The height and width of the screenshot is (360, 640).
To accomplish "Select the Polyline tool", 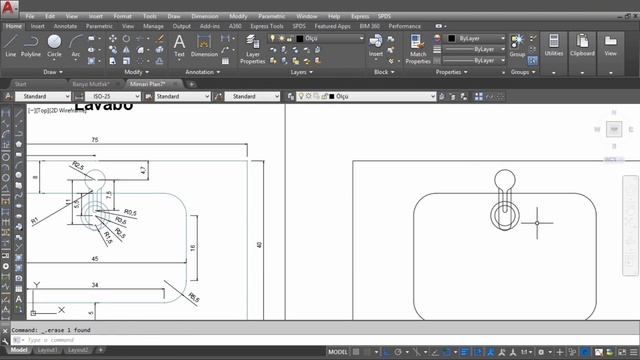I will [x=31, y=46].
